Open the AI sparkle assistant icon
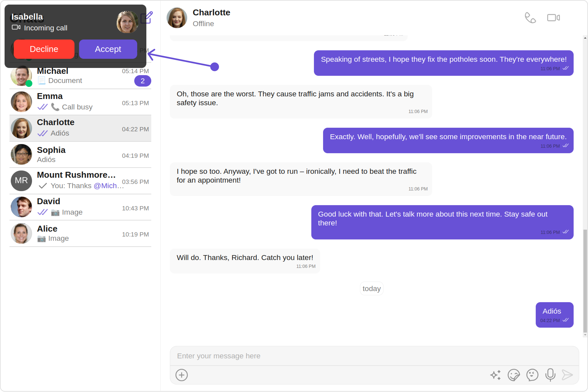Screen dimensions: 588x392 click(495, 375)
